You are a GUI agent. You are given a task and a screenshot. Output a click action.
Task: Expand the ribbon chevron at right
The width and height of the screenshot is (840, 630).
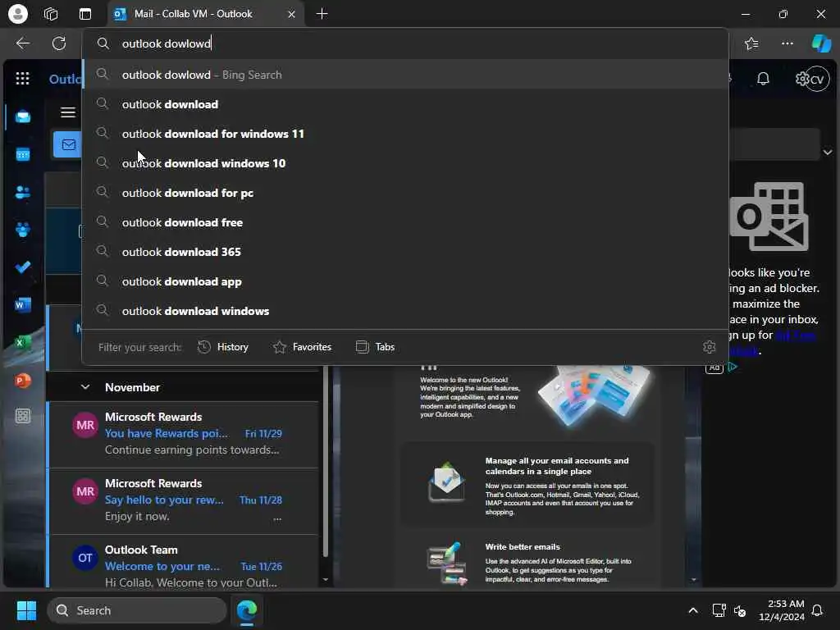(x=828, y=153)
